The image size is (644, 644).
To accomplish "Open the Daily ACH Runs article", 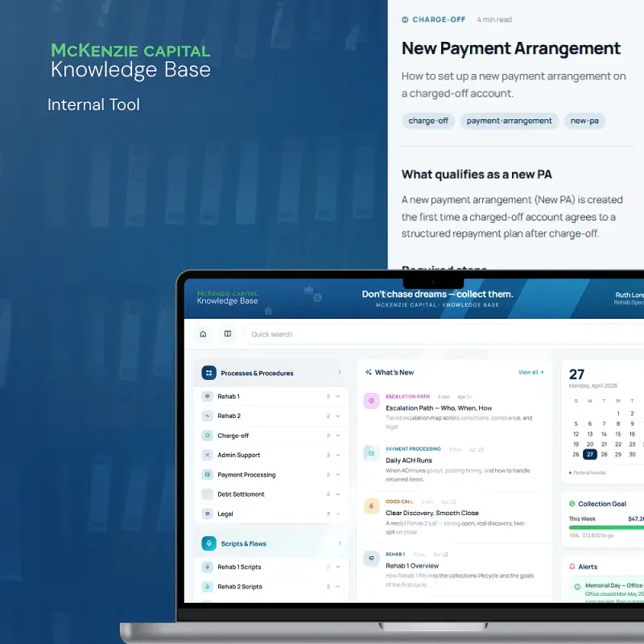I will pos(409,460).
